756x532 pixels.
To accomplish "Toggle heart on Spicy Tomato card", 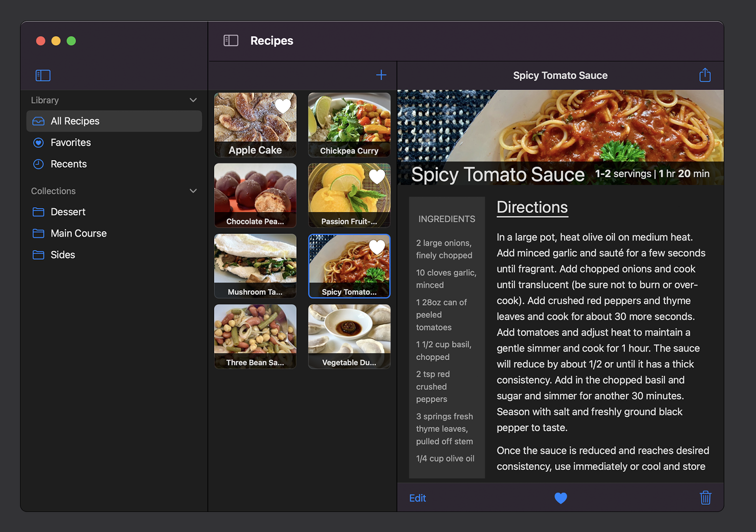I will [x=377, y=247].
